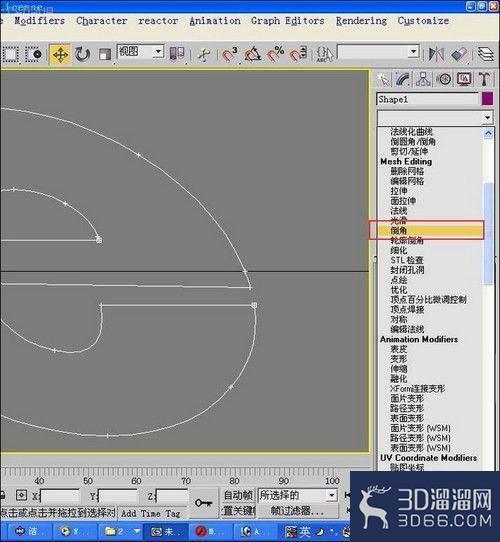Click the Windows language bar 英 indicator

305,532
